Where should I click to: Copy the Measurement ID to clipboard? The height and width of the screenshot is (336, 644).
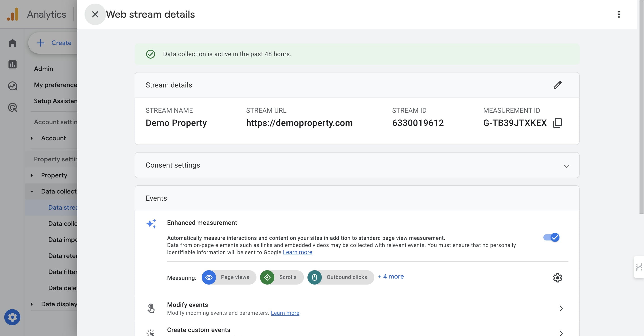click(557, 123)
